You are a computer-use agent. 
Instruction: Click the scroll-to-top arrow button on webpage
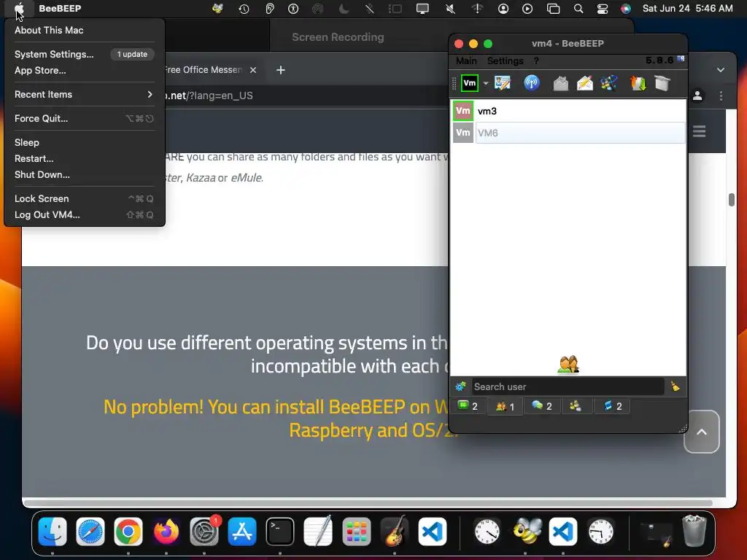pyautogui.click(x=702, y=432)
